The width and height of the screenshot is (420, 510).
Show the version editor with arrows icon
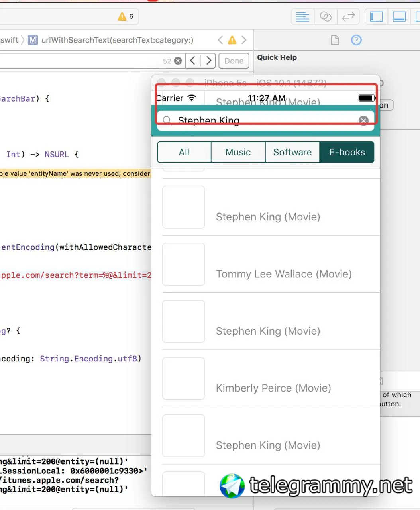click(x=348, y=17)
